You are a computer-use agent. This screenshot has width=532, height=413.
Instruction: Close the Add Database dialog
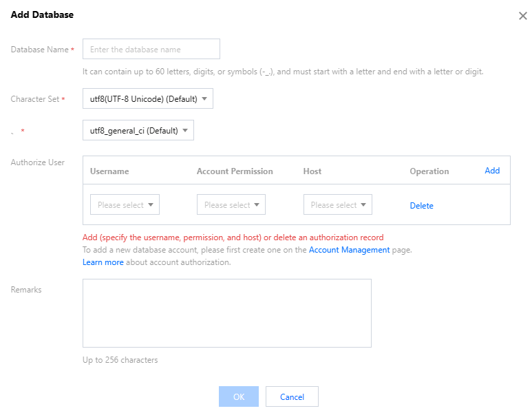522,16
